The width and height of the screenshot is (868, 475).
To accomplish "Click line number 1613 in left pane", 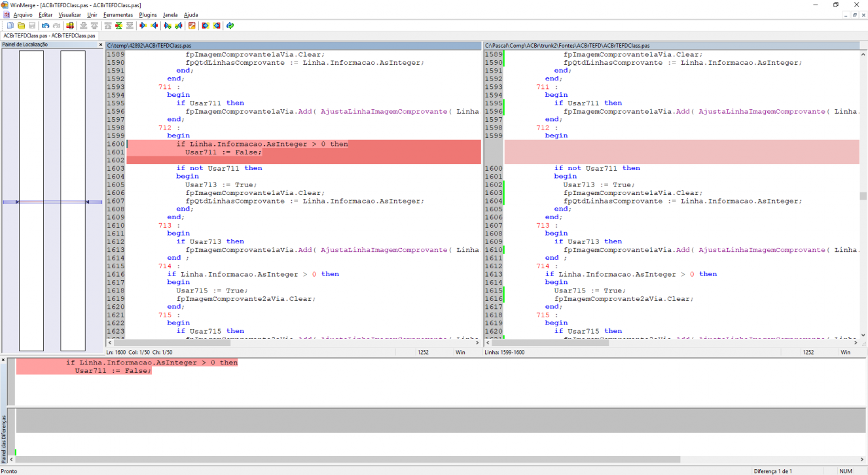I will click(x=115, y=250).
